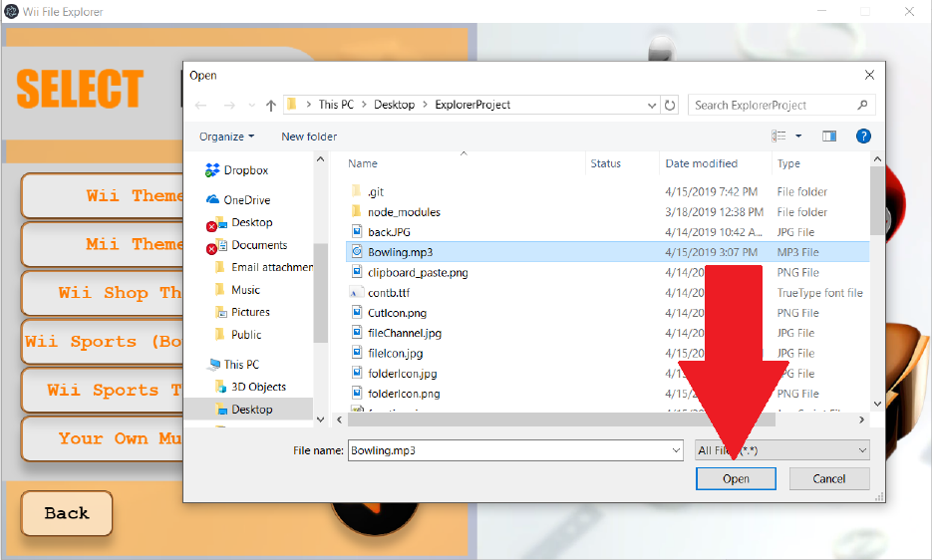Image resolution: width=932 pixels, height=560 pixels.
Task: Open the Organize menu
Action: pyautogui.click(x=227, y=137)
